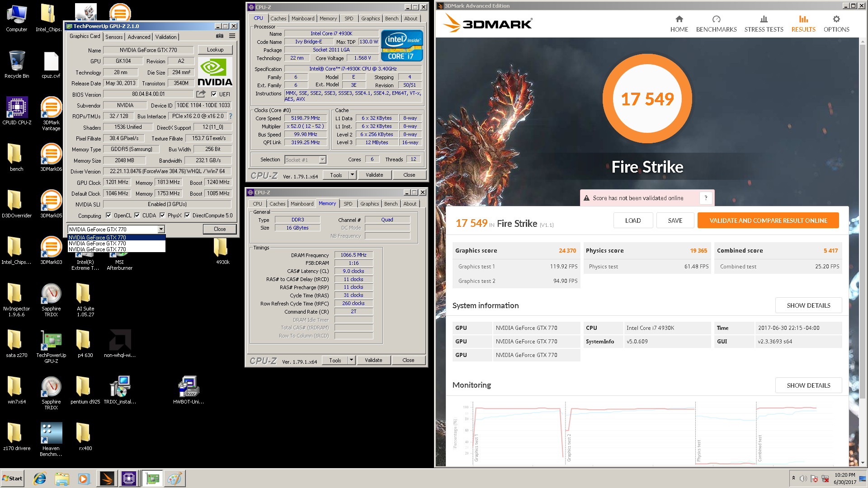Select the bench folder on the desktop

[17, 158]
